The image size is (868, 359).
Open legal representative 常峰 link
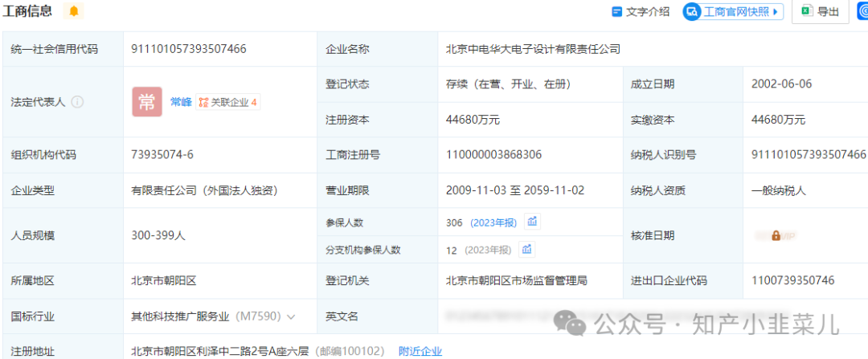coord(181,102)
